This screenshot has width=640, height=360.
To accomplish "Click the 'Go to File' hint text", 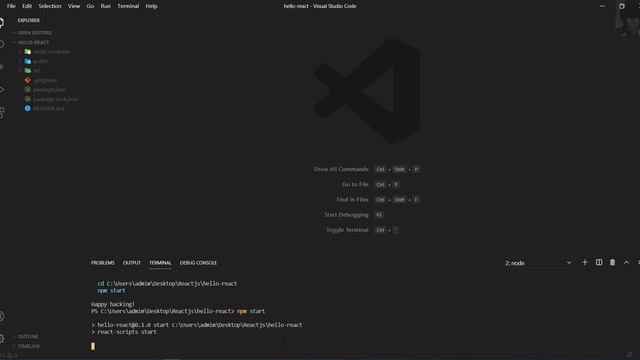I will tap(355, 184).
